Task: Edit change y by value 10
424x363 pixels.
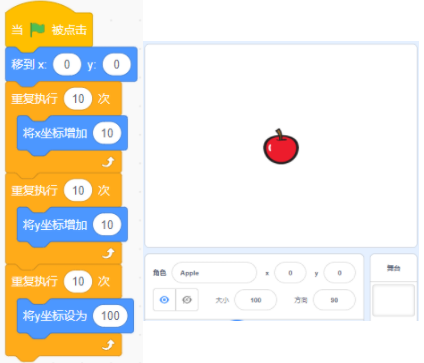Action: [107, 225]
